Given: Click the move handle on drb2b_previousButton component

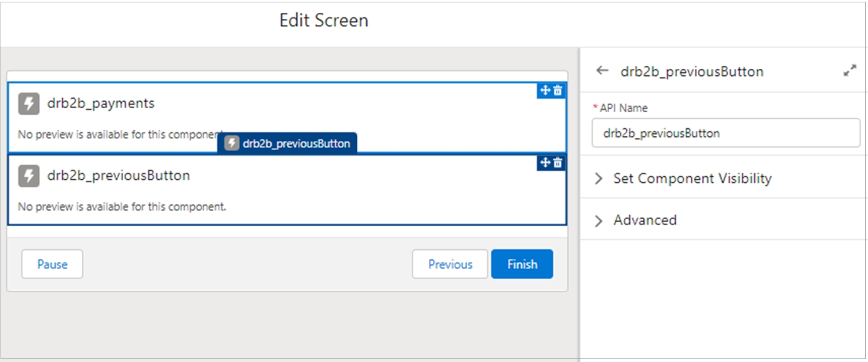Looking at the screenshot, I should click(x=545, y=163).
